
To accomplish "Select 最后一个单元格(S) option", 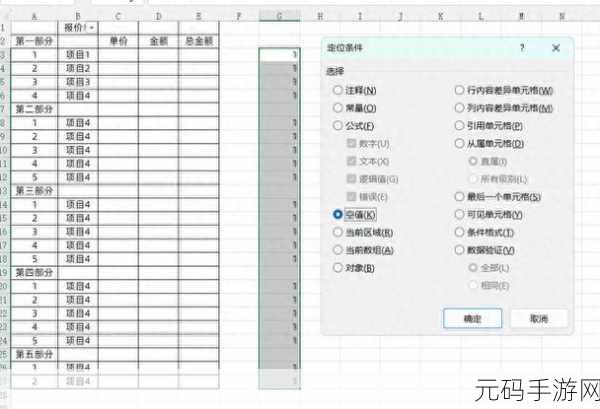I will tap(498, 197).
